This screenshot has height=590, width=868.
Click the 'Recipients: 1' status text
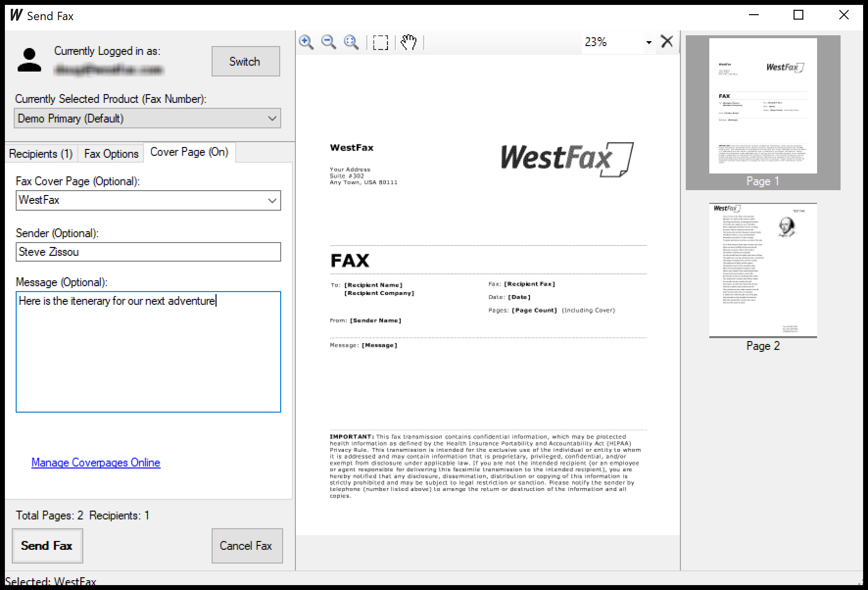(120, 516)
